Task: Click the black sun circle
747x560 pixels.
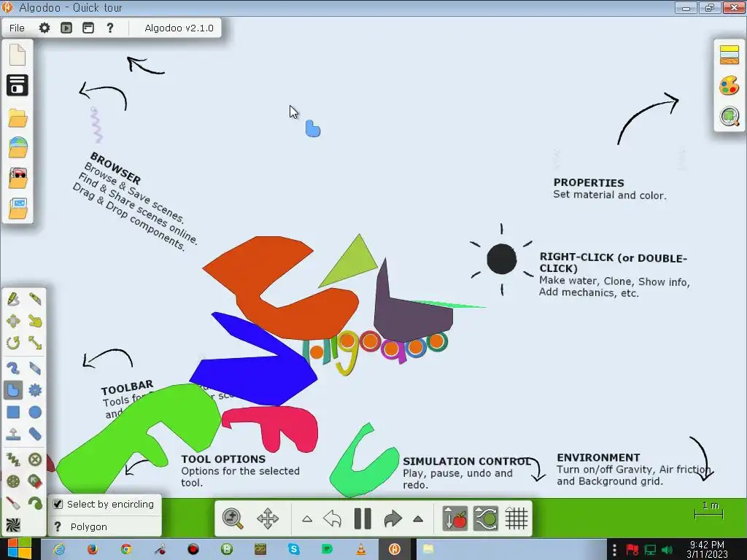Action: [502, 259]
